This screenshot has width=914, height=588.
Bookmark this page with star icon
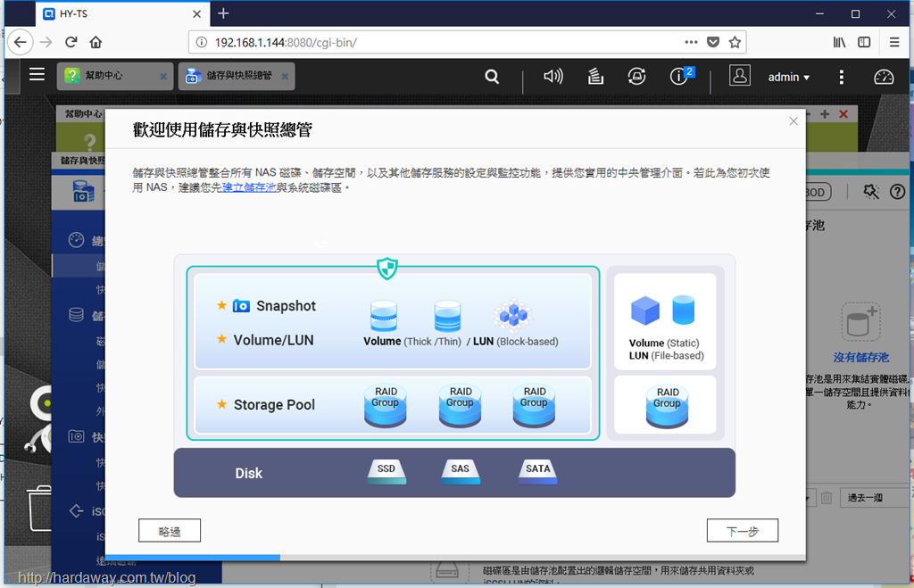pos(735,42)
